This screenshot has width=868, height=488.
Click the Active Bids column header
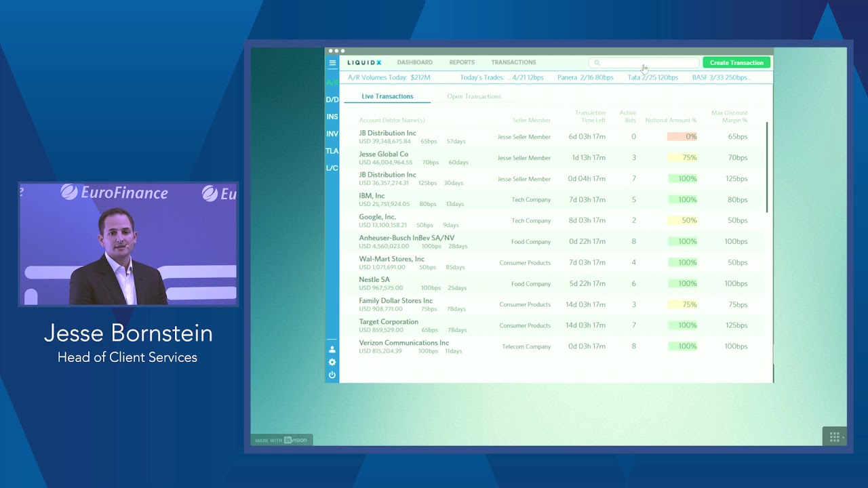[628, 117]
